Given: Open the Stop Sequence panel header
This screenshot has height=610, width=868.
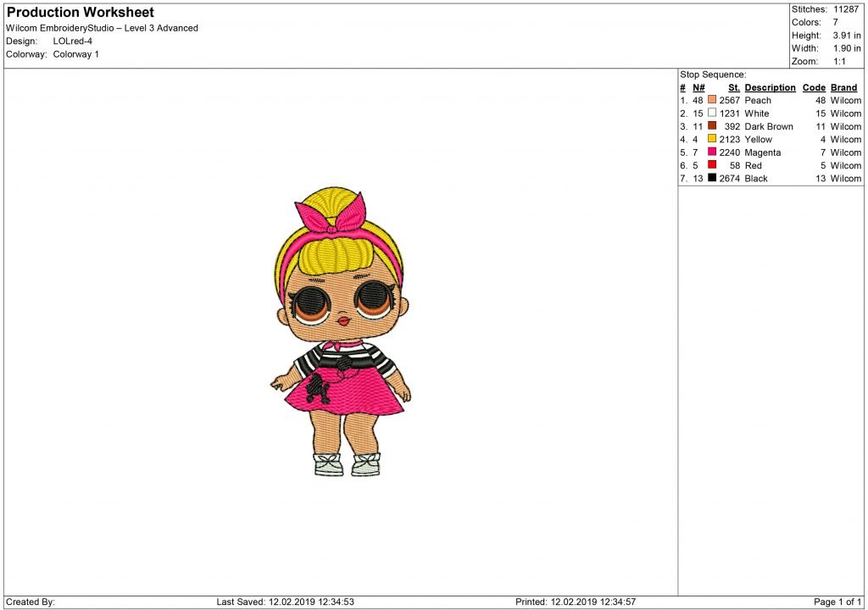Looking at the screenshot, I should 712,75.
